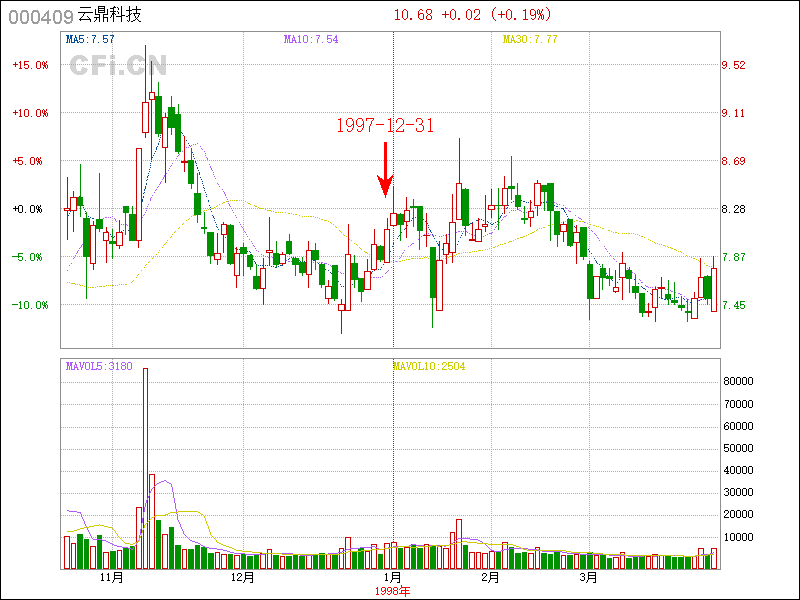Click the MA10:7.54 indicator label
The image size is (800, 600).
[311, 40]
